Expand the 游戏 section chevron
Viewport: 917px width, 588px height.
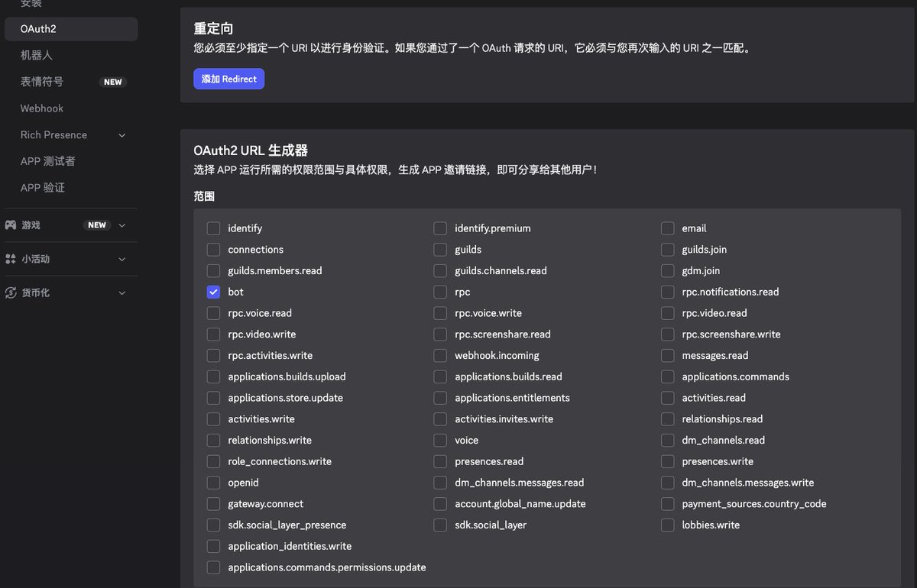point(122,225)
